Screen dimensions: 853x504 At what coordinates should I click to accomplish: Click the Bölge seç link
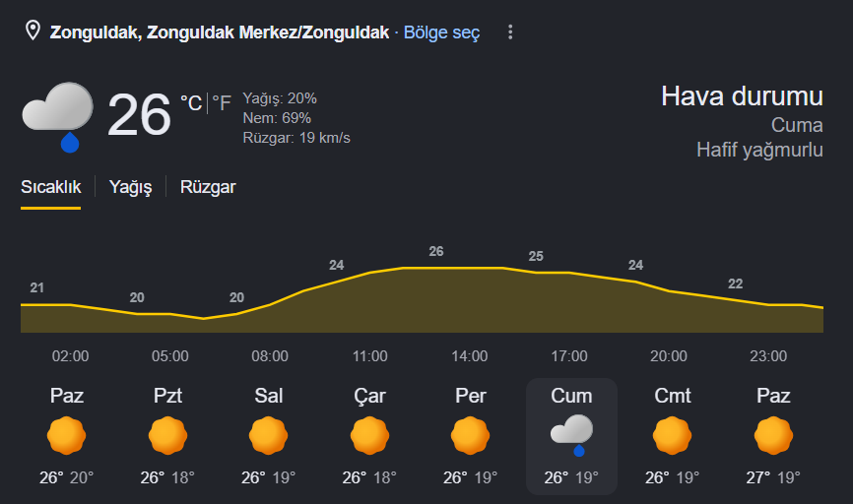[x=441, y=32]
